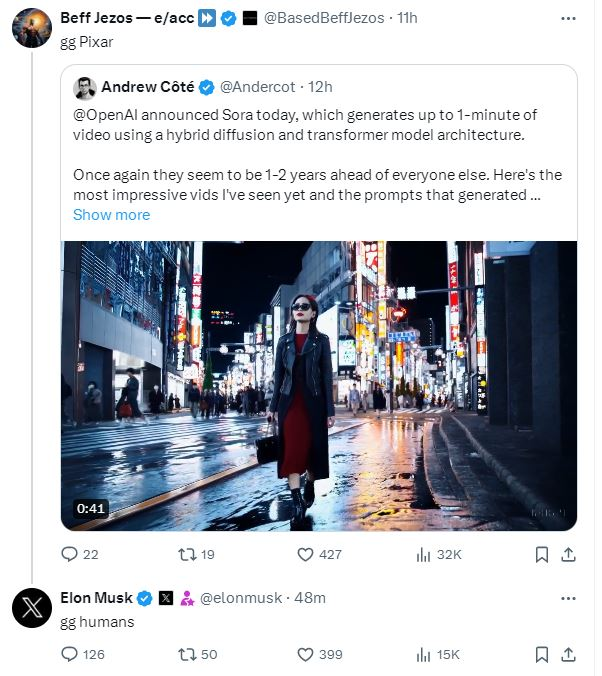Viewport: 602px width, 676px height.
Task: Open the @BasedBeffJezos handle link
Action: point(324,18)
